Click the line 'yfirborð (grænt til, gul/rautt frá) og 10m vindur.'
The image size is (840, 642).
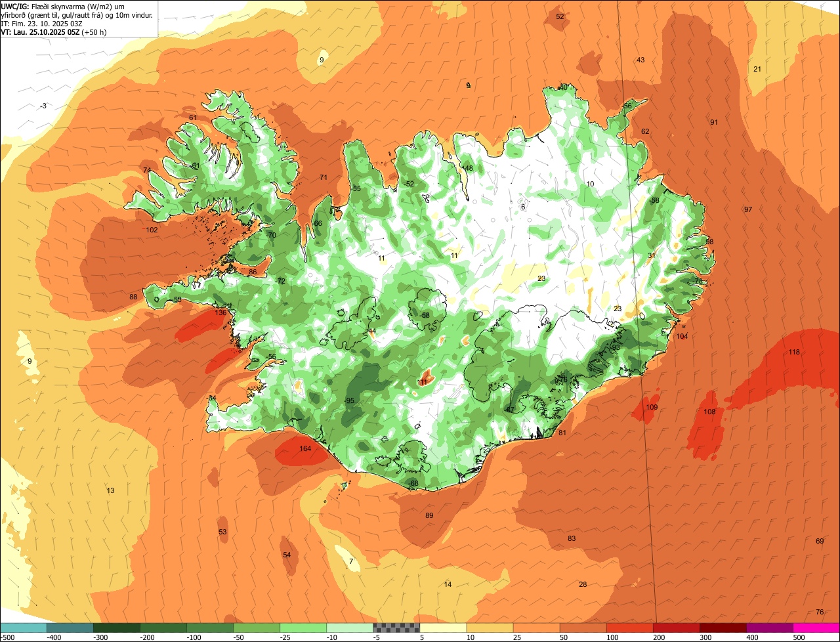[77, 14]
